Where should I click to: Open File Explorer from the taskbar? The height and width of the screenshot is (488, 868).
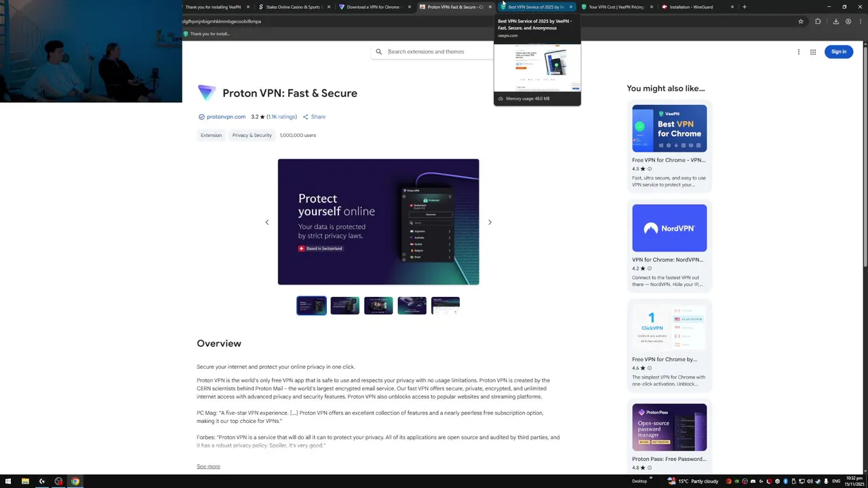click(25, 481)
